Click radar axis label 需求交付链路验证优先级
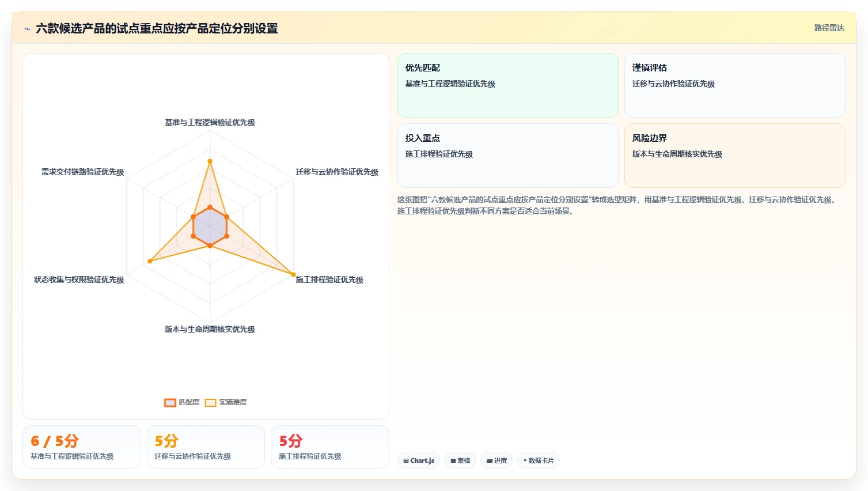This screenshot has height=491, width=868. click(x=82, y=172)
